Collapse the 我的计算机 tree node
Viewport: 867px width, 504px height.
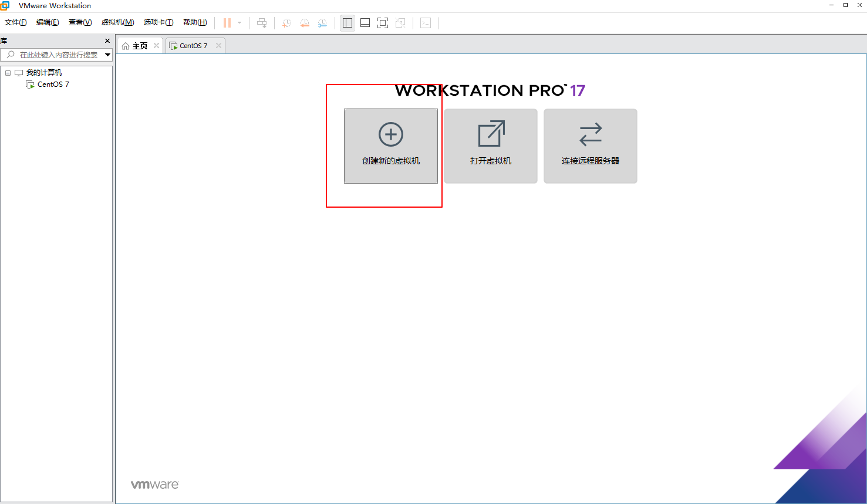8,73
